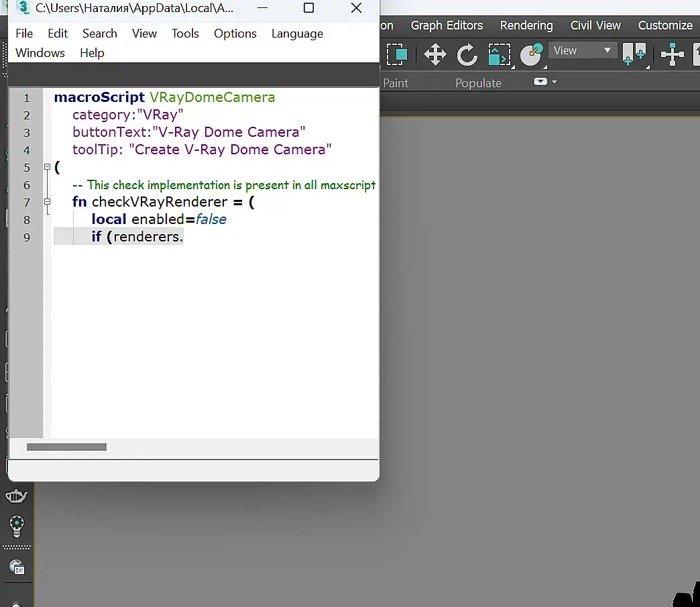Minimize the script editor window
This screenshot has width=700, height=607.
point(263,7)
